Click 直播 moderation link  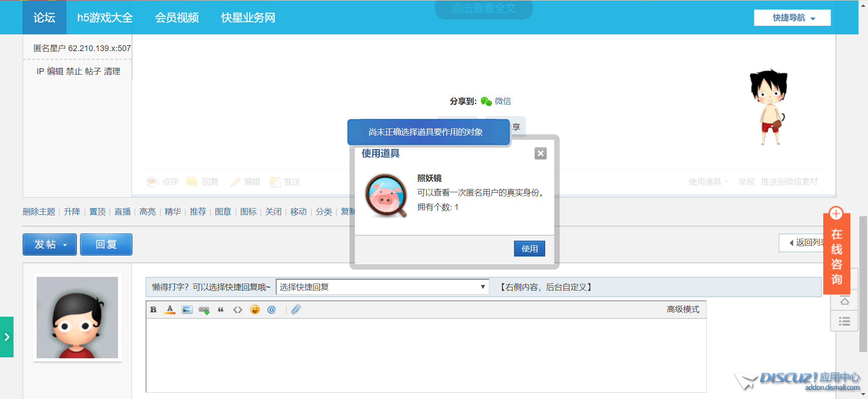pyautogui.click(x=123, y=212)
